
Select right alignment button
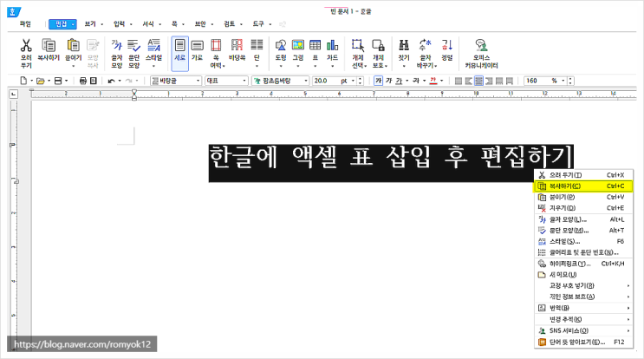click(x=489, y=81)
